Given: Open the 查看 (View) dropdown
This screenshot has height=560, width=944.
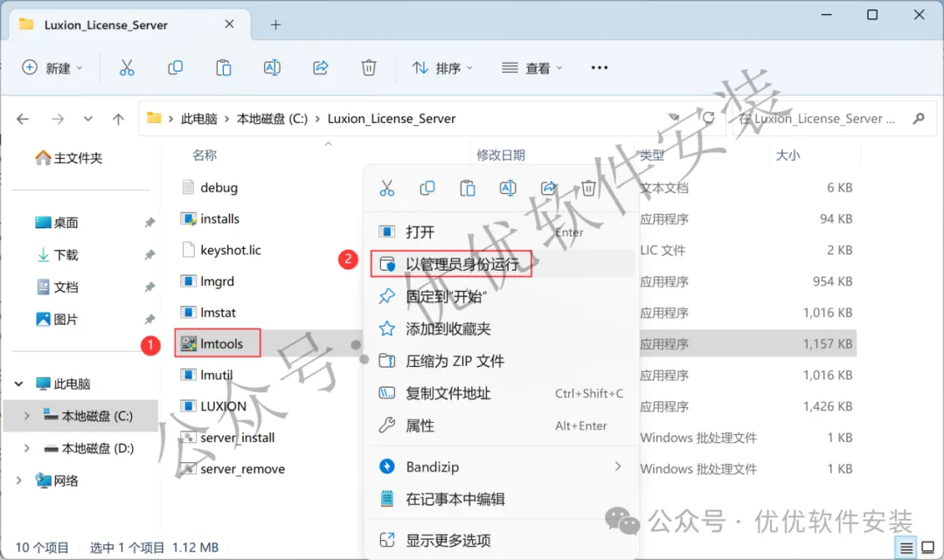Looking at the screenshot, I should click(533, 68).
